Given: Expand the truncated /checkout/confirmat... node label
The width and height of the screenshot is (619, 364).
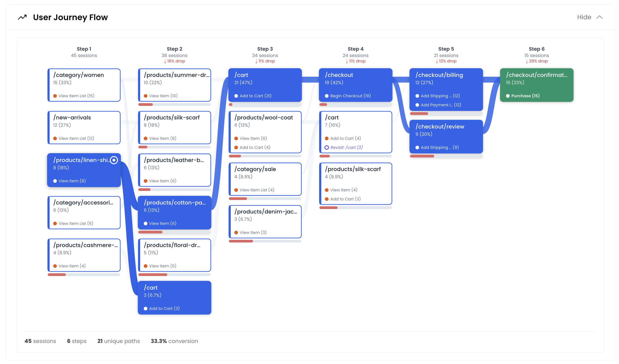Looking at the screenshot, I should (536, 75).
